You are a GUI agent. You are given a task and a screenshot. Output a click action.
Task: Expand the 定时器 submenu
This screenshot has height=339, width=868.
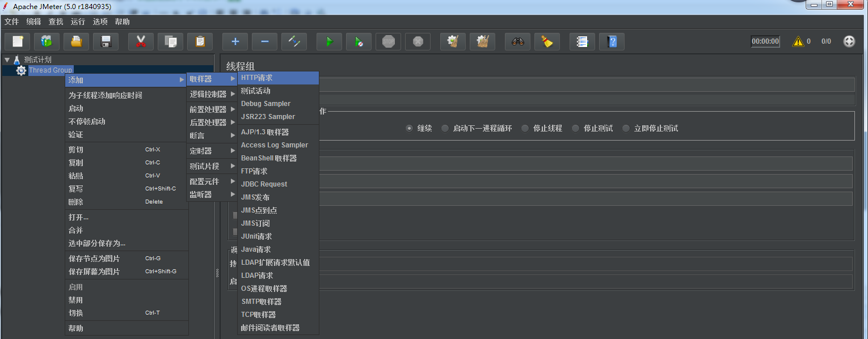[212, 151]
